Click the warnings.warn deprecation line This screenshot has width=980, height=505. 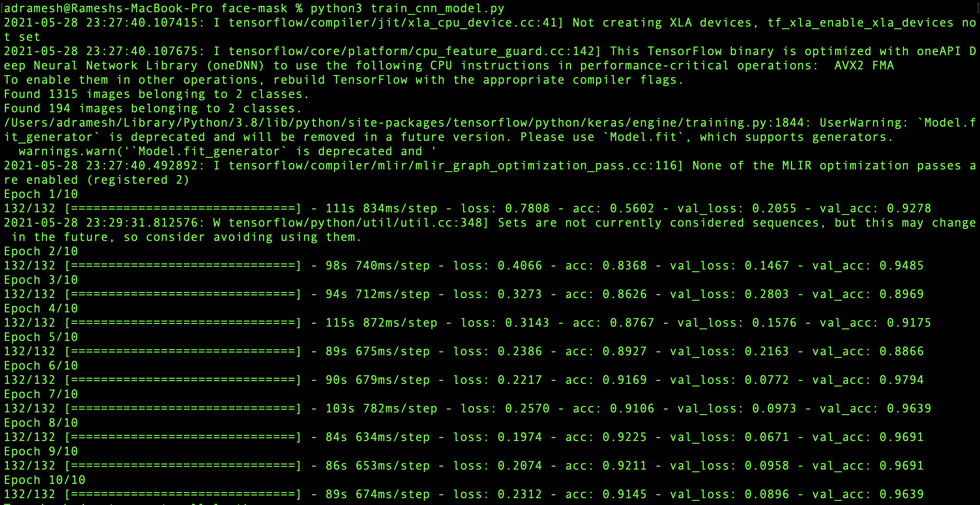click(x=227, y=151)
